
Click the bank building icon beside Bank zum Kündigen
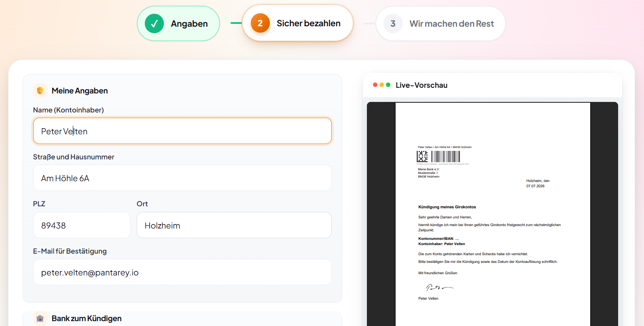[40, 318]
